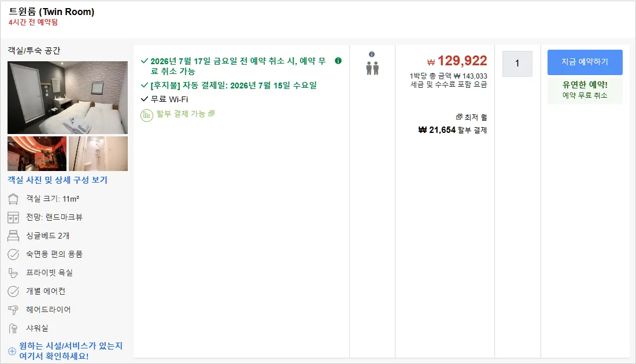Click the 헤어드라이어 text
Viewport: 636px width, 364px height.
[48, 310]
